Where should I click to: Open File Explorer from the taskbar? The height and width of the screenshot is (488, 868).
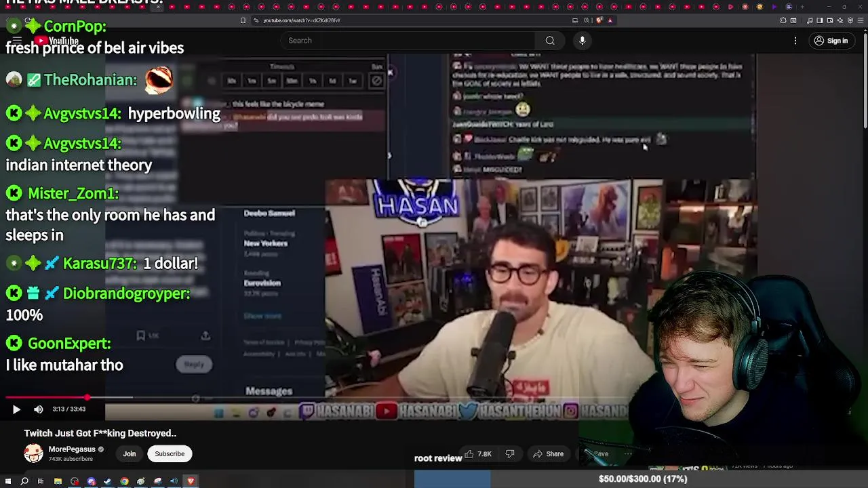[x=58, y=481]
